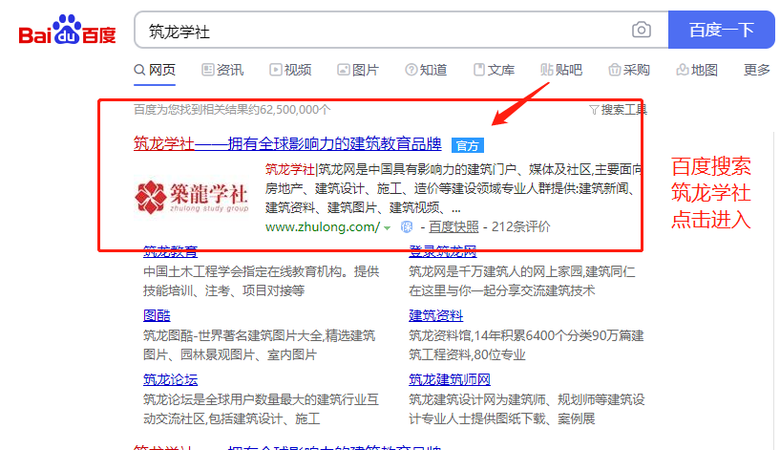The width and height of the screenshot is (780, 450).
Task: Open the 采购 tab
Action: (x=629, y=70)
